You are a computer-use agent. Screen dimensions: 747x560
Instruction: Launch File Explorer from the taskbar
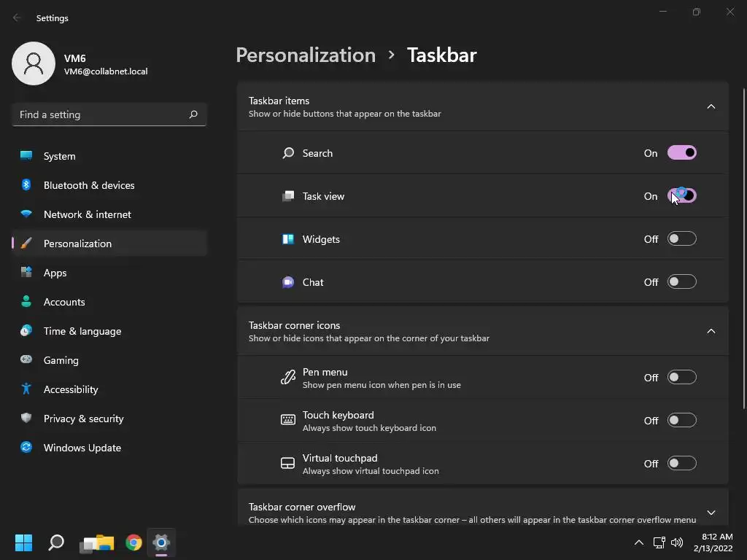(98, 542)
